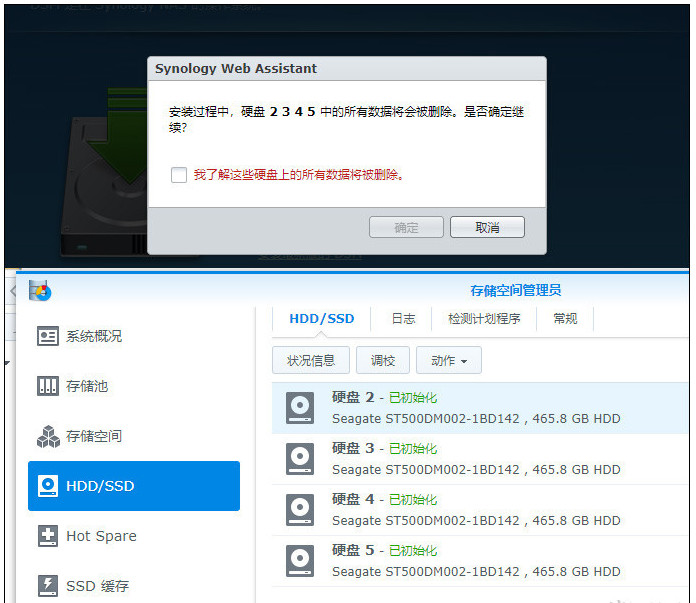Open 存储池 storage pool section
696x603 pixels.
134,386
